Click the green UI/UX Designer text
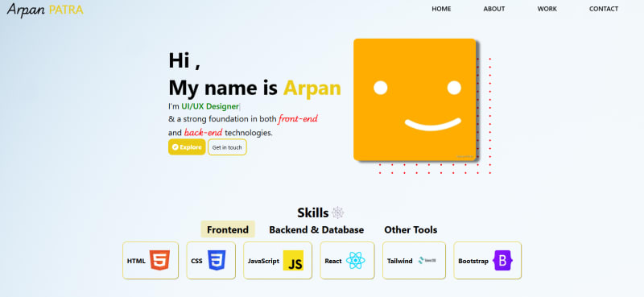The image size is (644, 297). 210,106
